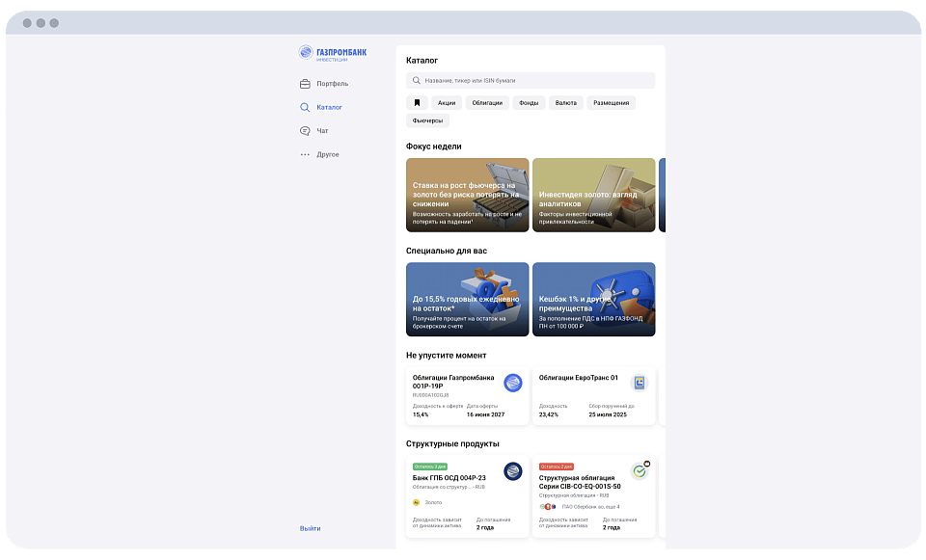
Task: Open the Облигации Газпромбанка 001P-19P title
Action: pyautogui.click(x=453, y=382)
